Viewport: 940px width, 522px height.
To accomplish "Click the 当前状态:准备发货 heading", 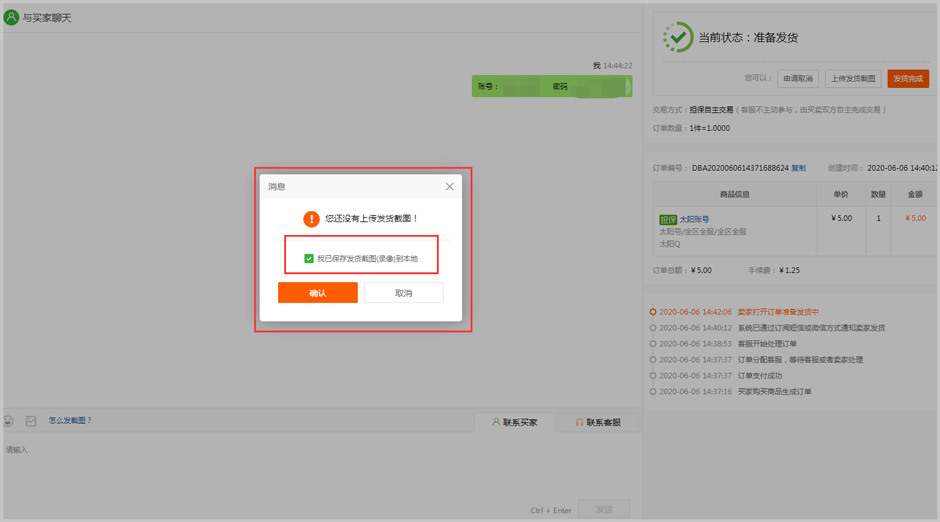I will click(x=748, y=37).
